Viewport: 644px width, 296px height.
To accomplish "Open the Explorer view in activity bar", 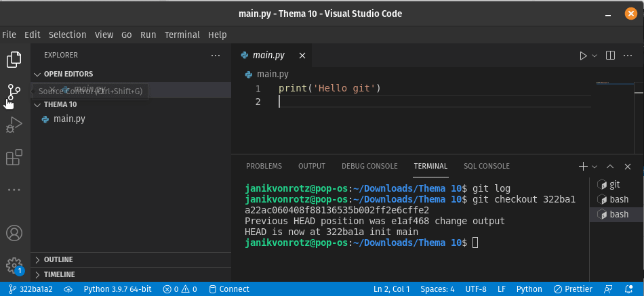I will click(x=14, y=60).
